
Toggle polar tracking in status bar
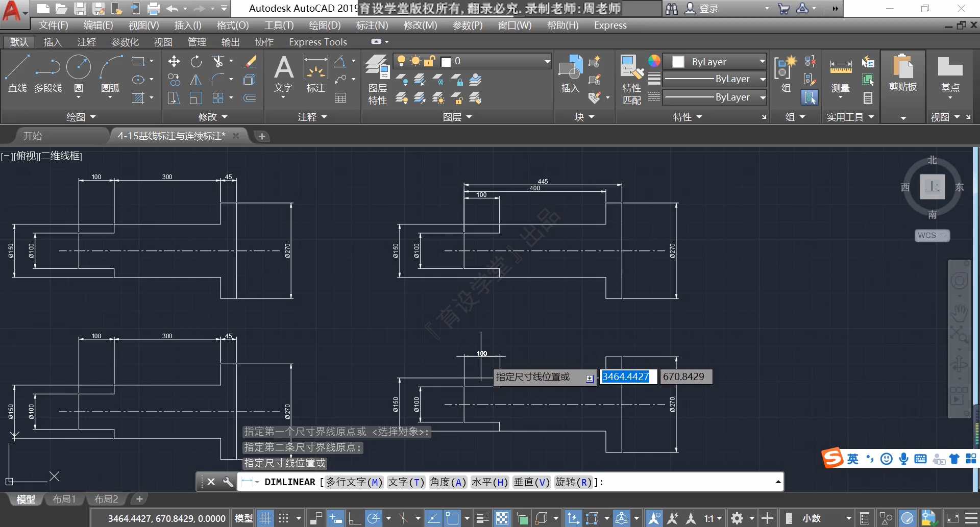coord(374,518)
